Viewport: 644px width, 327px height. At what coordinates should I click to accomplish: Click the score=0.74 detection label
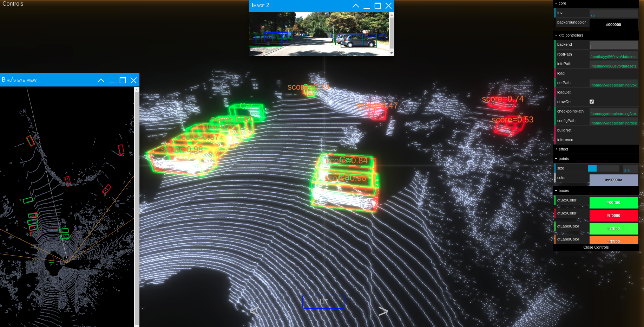pos(502,99)
